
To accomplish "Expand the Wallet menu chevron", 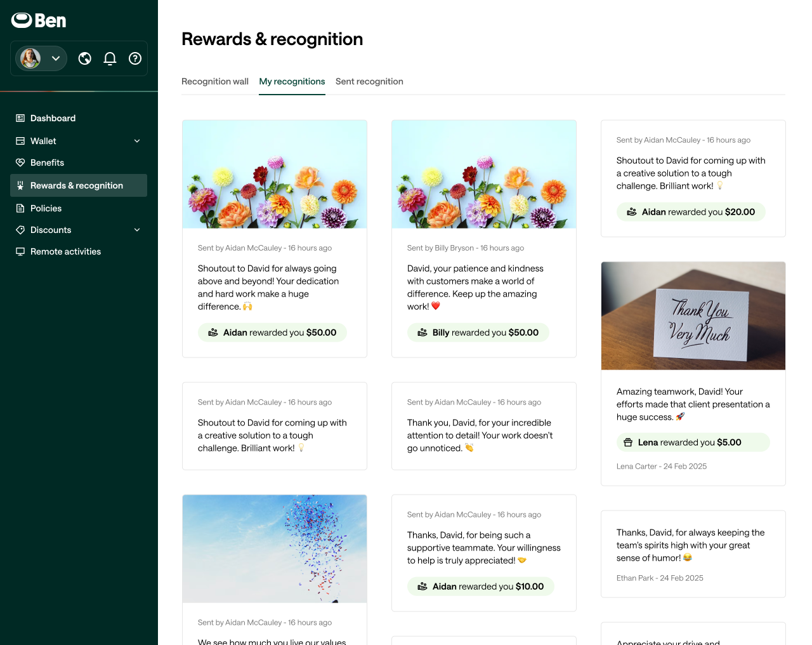I will (x=137, y=141).
